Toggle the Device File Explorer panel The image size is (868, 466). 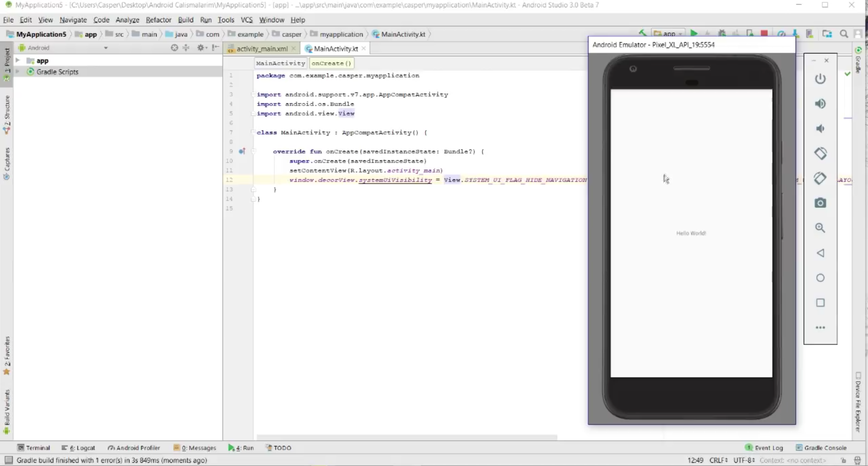(x=858, y=402)
